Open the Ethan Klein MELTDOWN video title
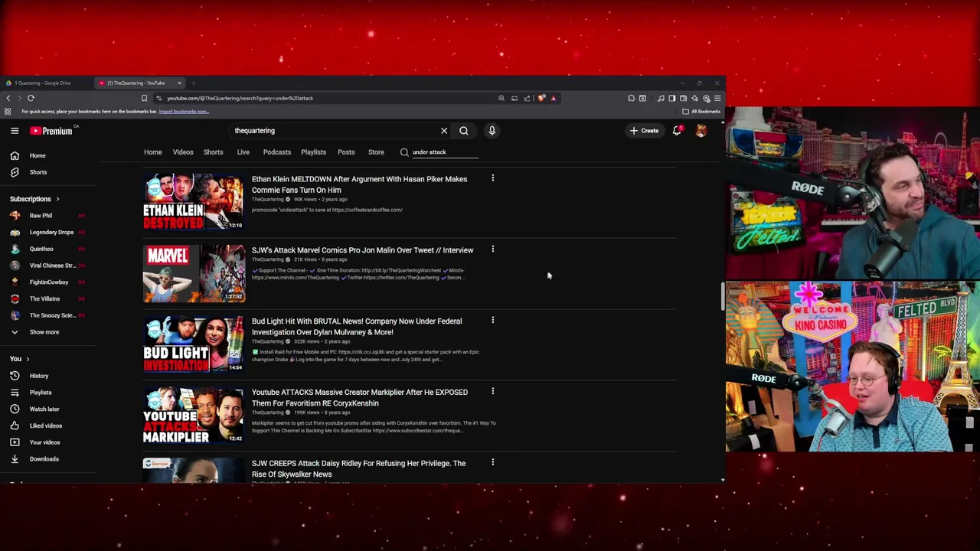Screen dimensions: 980x551 click(x=359, y=184)
